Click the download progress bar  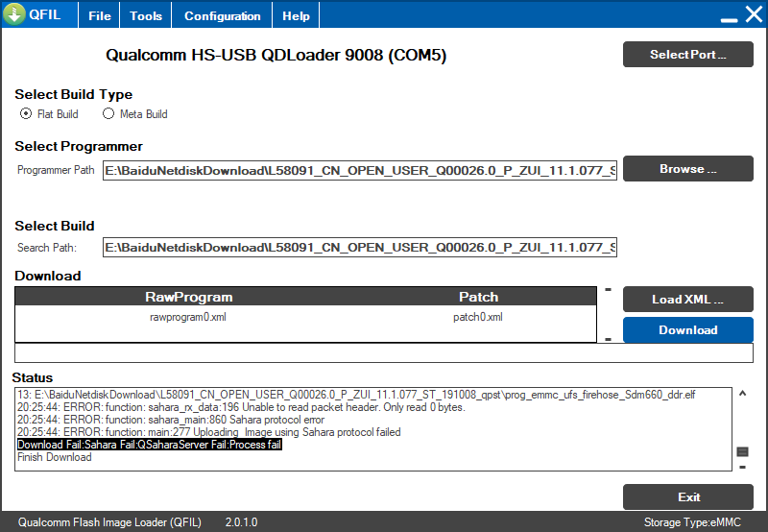[x=384, y=352]
